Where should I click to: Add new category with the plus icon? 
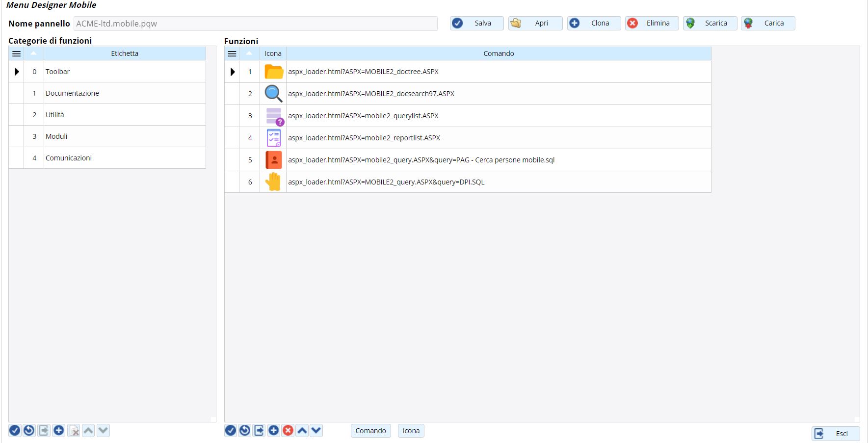pos(59,431)
